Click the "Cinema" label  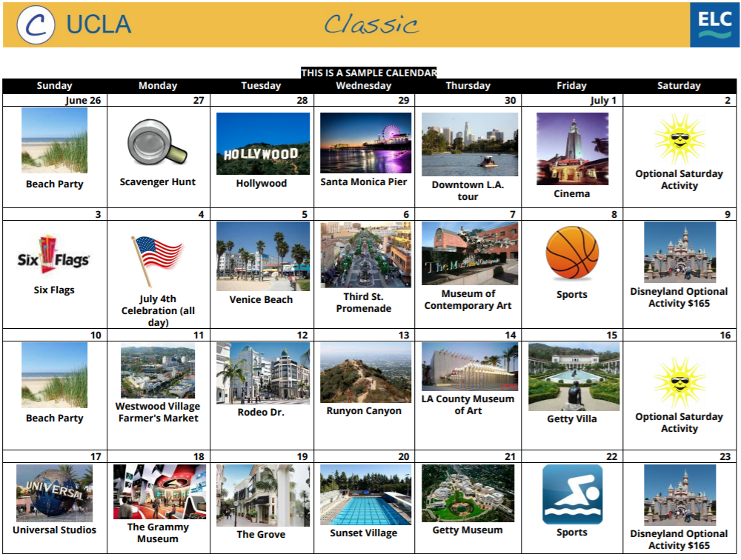click(572, 194)
